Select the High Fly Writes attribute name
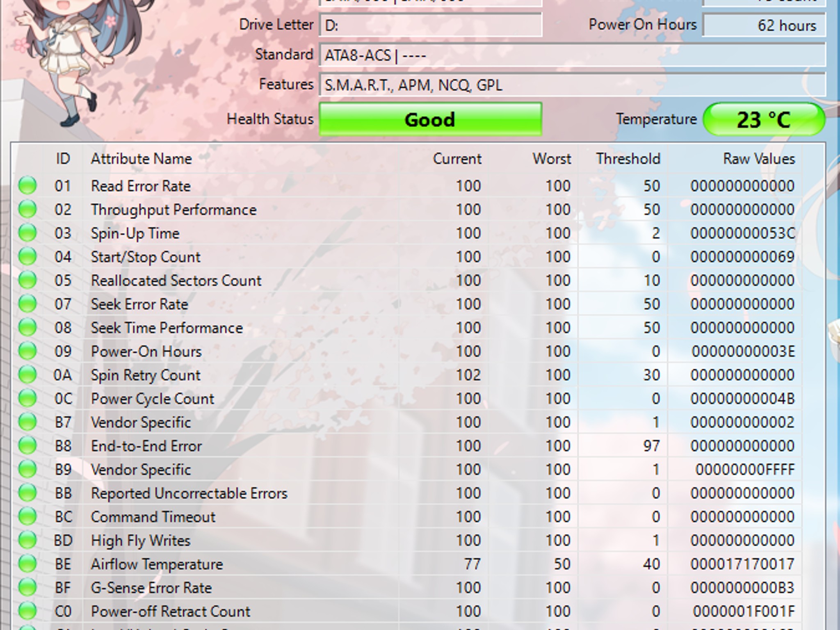Screen dimensions: 840x630 click(x=141, y=541)
